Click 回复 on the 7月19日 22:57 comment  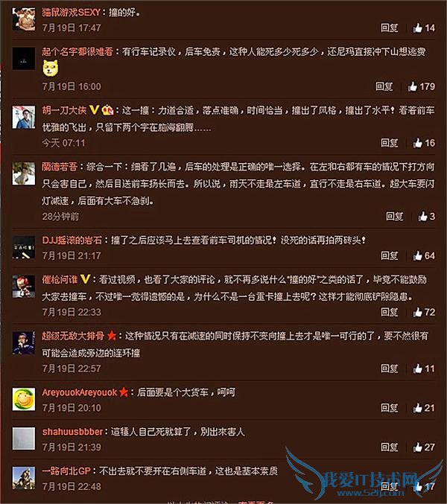pyautogui.click(x=389, y=369)
